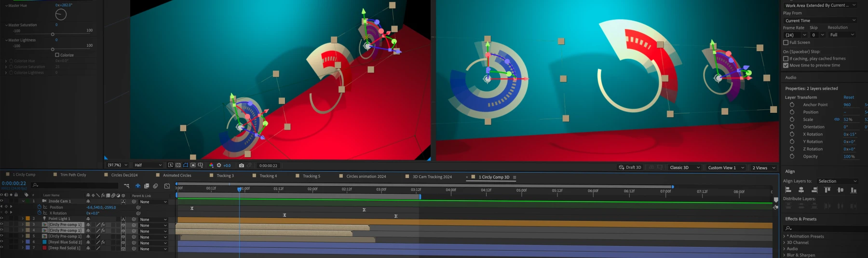The image size is (868, 258).
Task: Click the align left edges icon
Action: pos(788,190)
